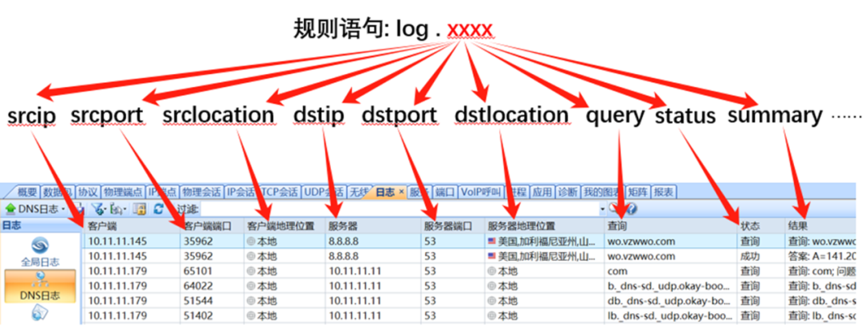This screenshot has height=326, width=868.
Task: Select the client port cell 64022
Action: tap(211, 286)
